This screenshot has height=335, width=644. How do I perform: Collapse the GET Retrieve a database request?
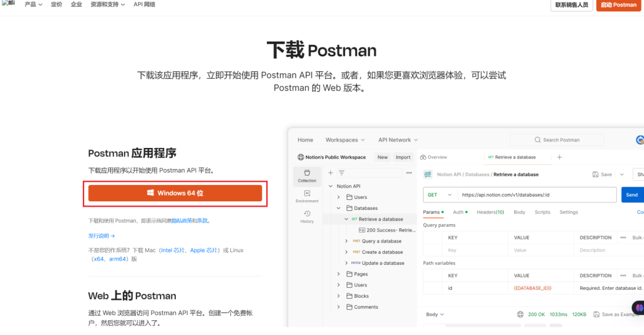coord(346,219)
